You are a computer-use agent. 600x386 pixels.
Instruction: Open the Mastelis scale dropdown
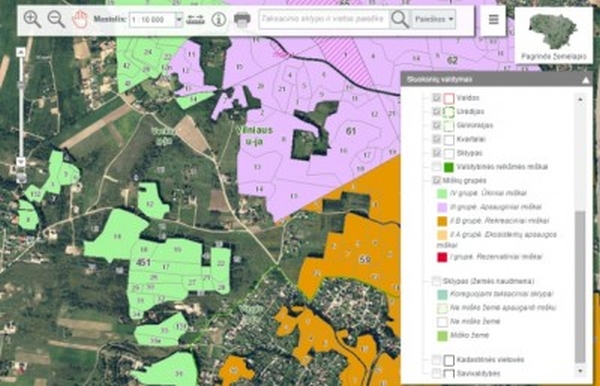tap(179, 19)
